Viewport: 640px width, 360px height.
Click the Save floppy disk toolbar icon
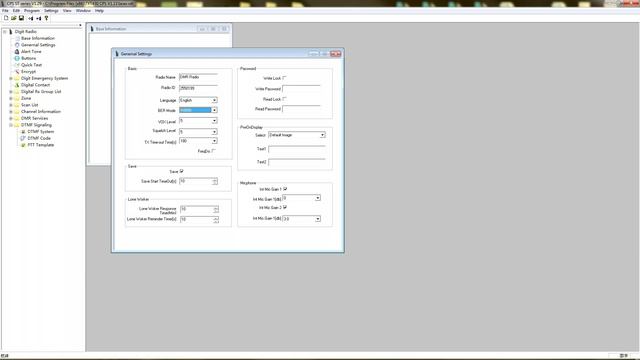point(21,18)
